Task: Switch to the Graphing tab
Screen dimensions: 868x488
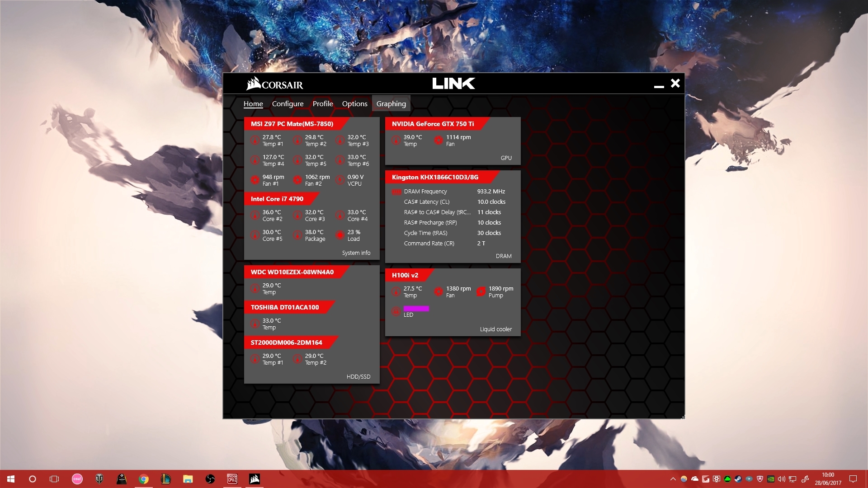Action: coord(391,103)
